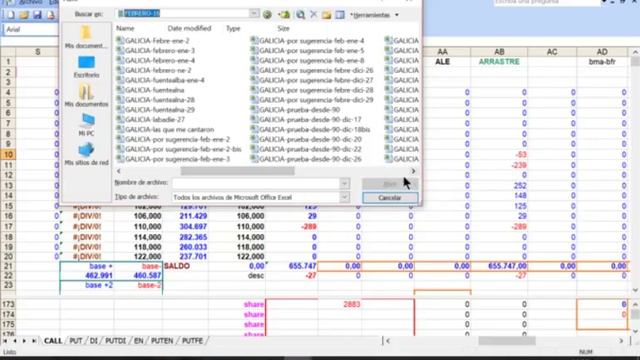Click the Abrir button in the dialog
This screenshot has height=360, width=640.
coord(390,184)
